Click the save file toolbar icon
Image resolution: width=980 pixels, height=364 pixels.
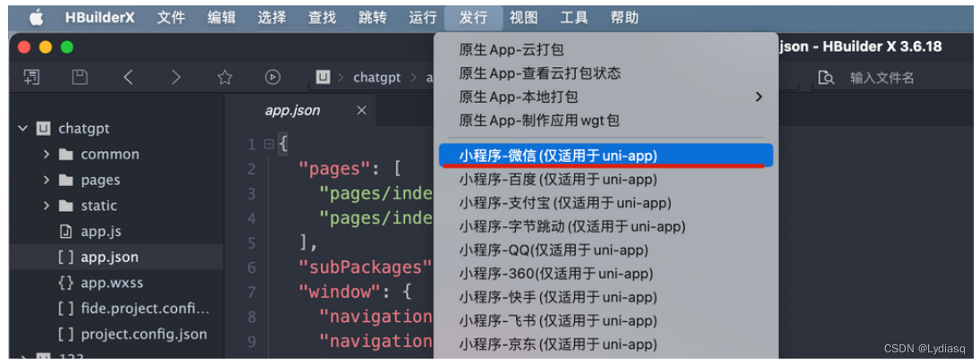(x=80, y=77)
